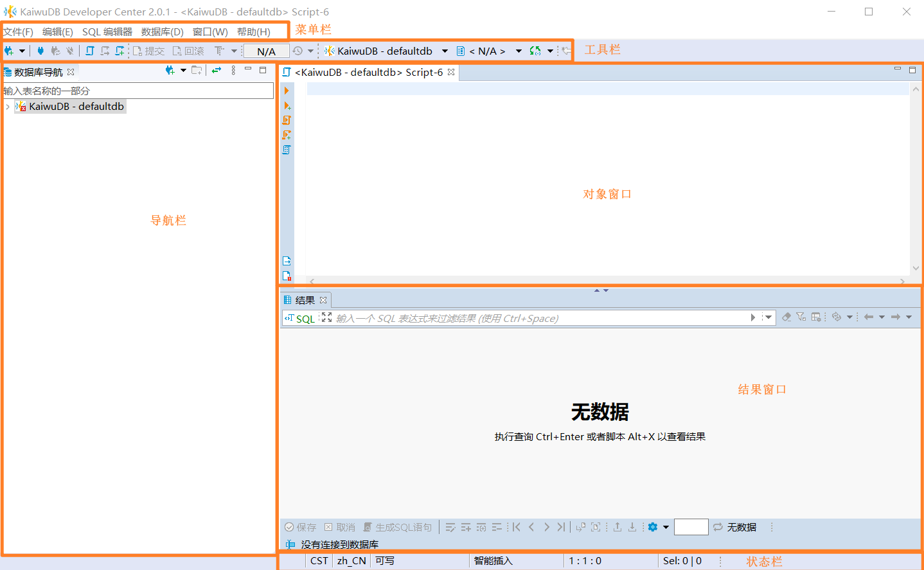Open dropdown arrow beside green refresh icon
This screenshot has height=570, width=924.
(x=550, y=51)
